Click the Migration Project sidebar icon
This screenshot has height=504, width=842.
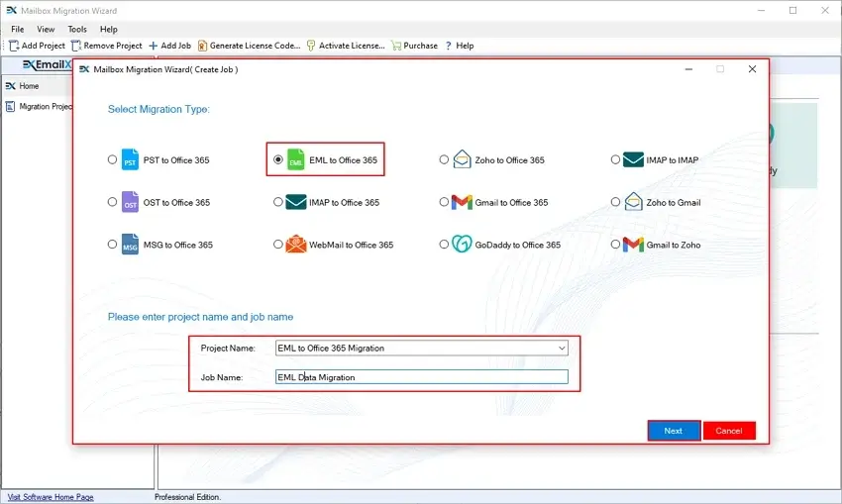10,106
